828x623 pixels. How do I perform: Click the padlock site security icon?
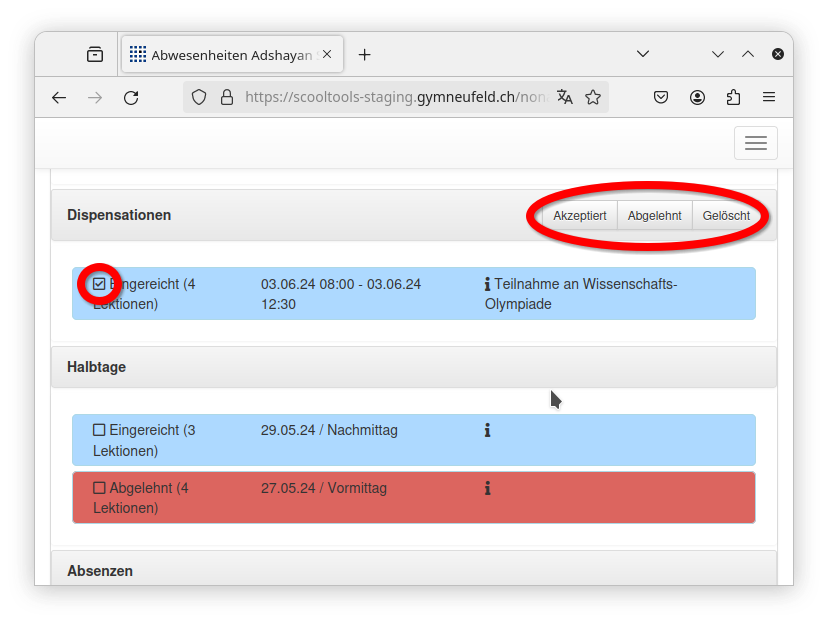(227, 97)
